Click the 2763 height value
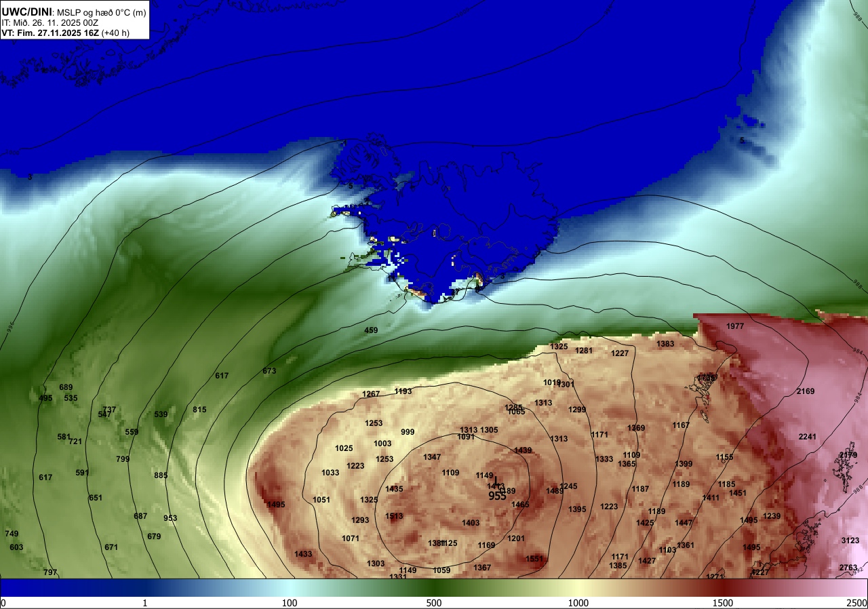Image resolution: width=868 pixels, height=609 pixels. tap(848, 568)
